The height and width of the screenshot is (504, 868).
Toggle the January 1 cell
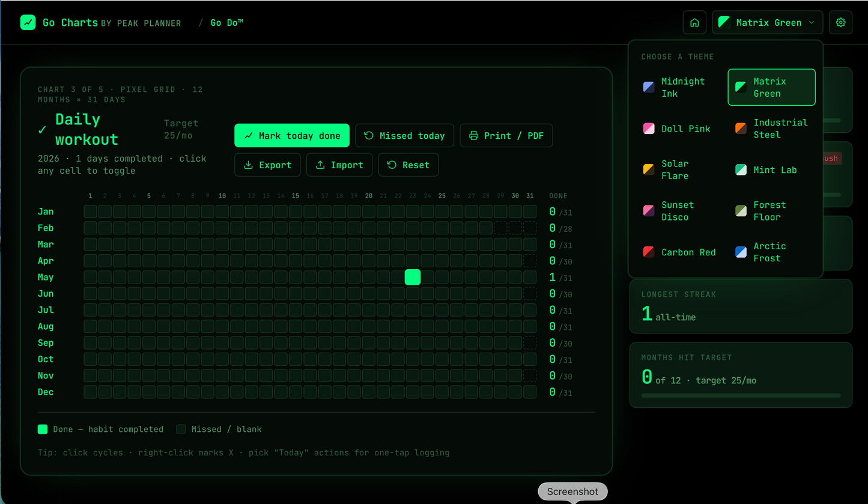[90, 211]
